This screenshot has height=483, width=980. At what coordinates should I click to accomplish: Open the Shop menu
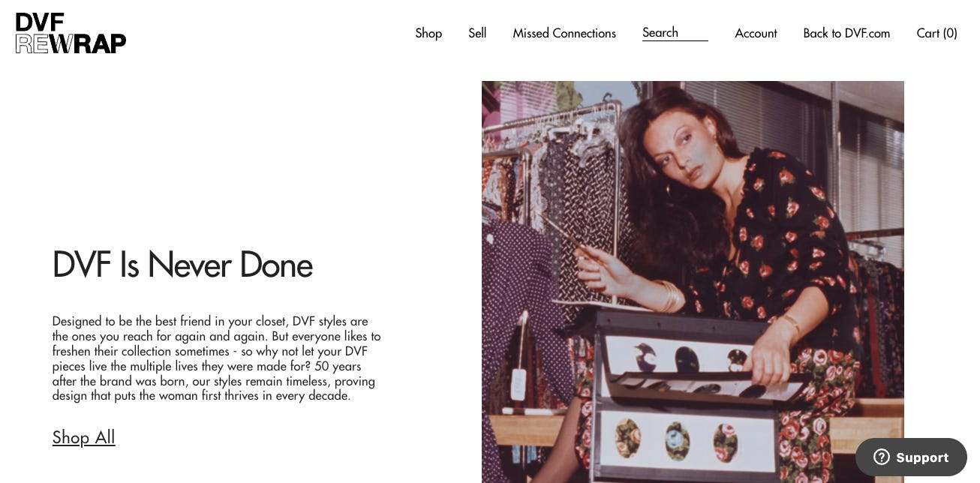pos(428,33)
